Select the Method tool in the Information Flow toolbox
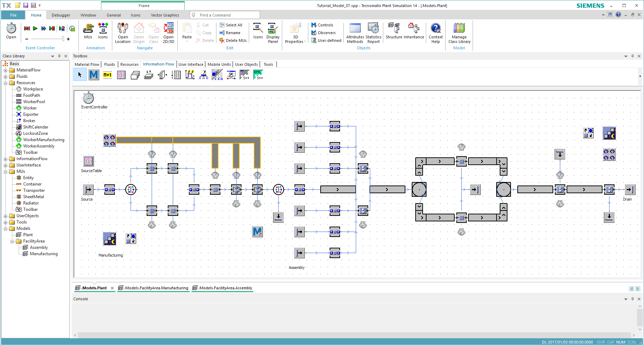Screen dimensions: 644x346 (x=94, y=75)
